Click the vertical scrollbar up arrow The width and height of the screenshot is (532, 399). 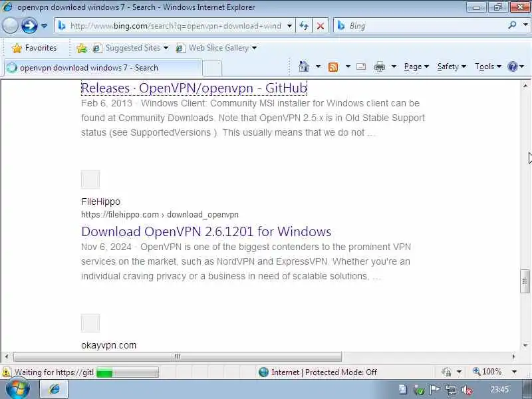(525, 86)
